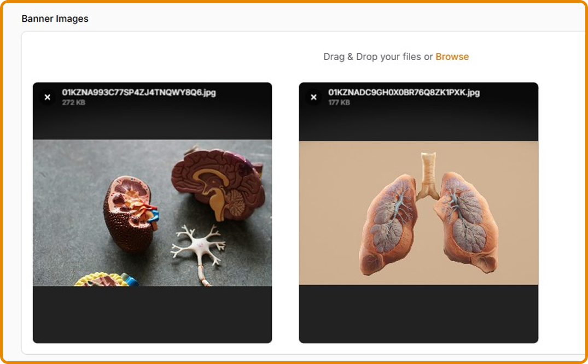
Task: Click the Drag & Drop your files text
Action: click(372, 57)
